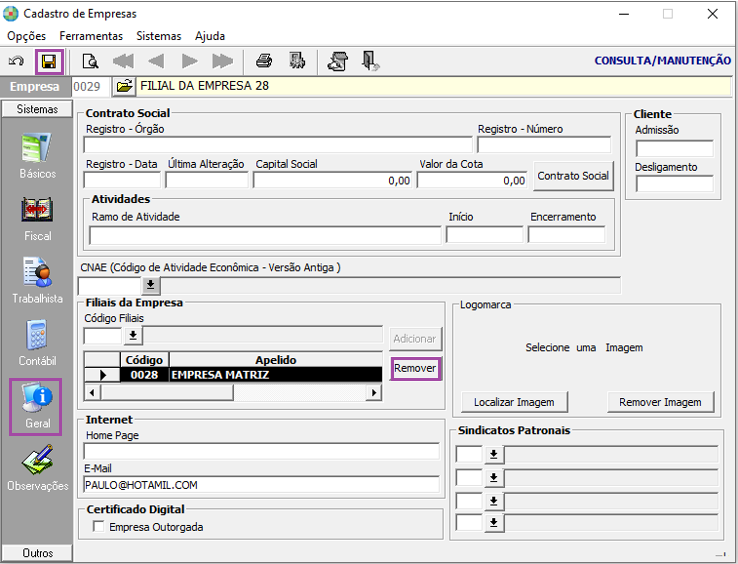Click the E-Mail field PAULO@HOTAMIL.COM
Image resolution: width=738 pixels, height=564 pixels.
(261, 485)
